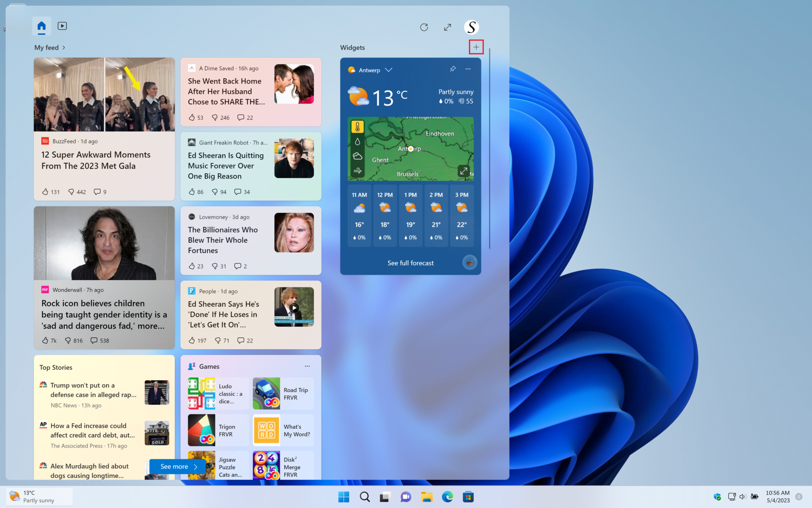Open the weather widget options menu

[x=467, y=69]
